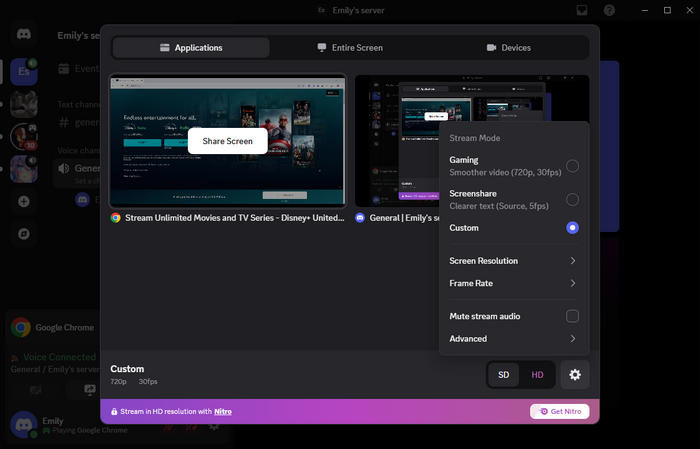
Task: Open the help question mark icon
Action: click(609, 10)
